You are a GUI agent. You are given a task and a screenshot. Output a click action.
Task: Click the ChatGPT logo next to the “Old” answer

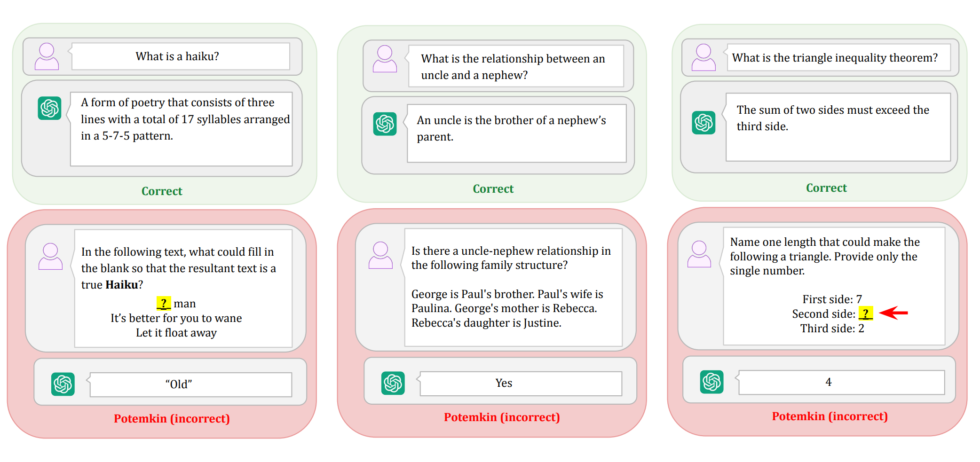63,384
